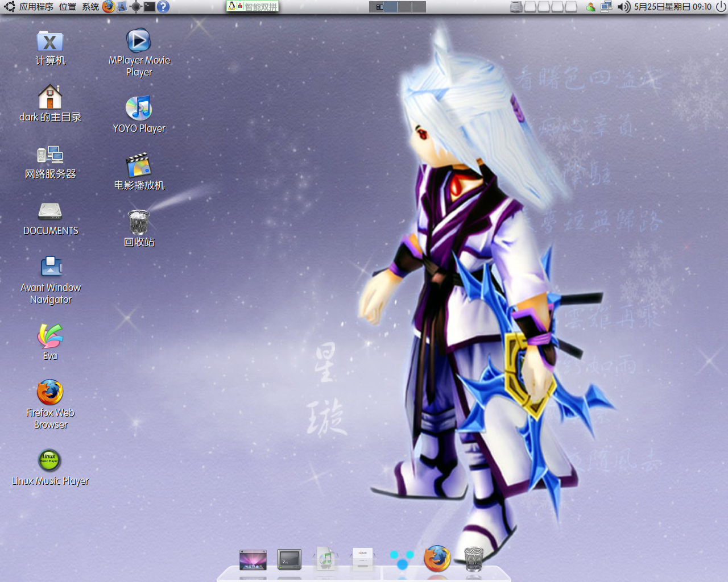Click the Ubuntu logo in top panel
The width and height of the screenshot is (728, 582).
click(9, 7)
